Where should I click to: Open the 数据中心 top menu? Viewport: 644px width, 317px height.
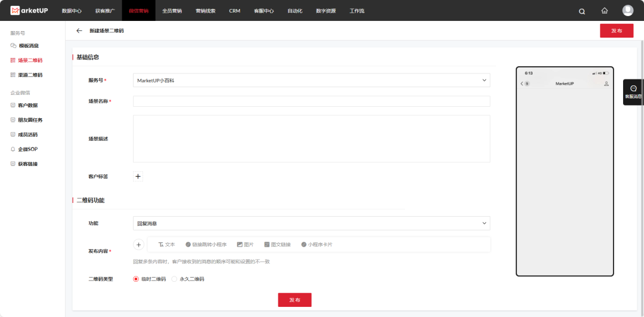click(x=72, y=11)
